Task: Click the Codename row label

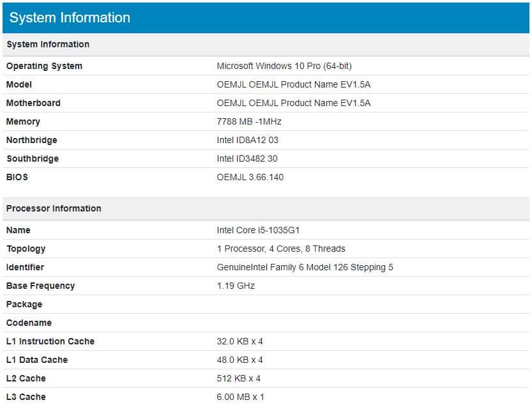Action: pos(29,323)
